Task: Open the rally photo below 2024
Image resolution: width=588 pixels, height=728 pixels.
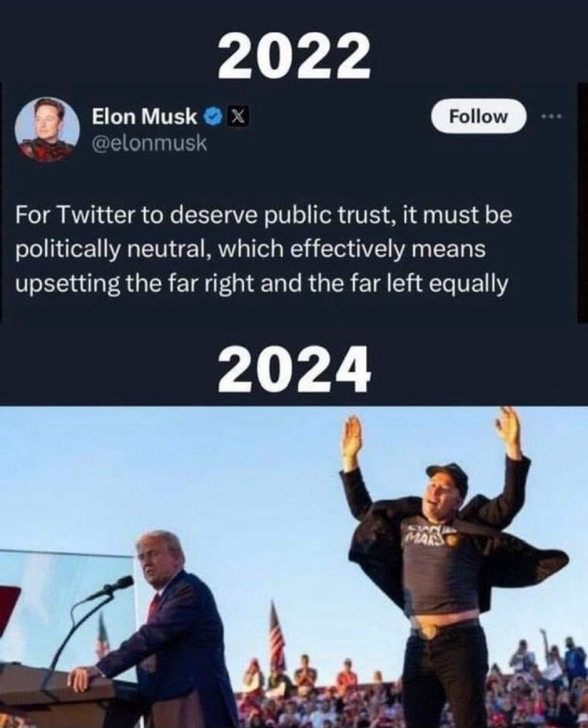Action: pyautogui.click(x=294, y=567)
